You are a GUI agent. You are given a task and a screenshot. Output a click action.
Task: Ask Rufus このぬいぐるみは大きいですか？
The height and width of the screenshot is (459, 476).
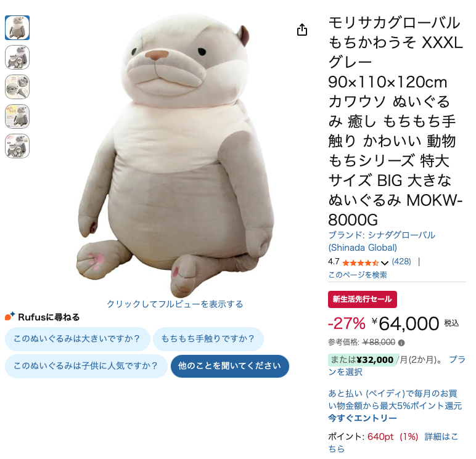click(x=78, y=339)
